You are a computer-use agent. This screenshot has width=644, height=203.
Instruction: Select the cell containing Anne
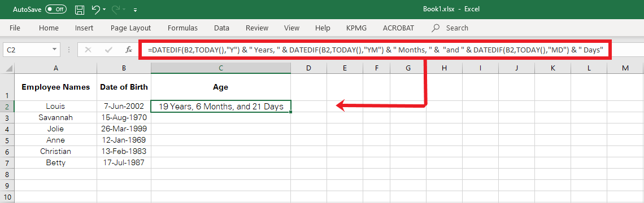pyautogui.click(x=56, y=140)
